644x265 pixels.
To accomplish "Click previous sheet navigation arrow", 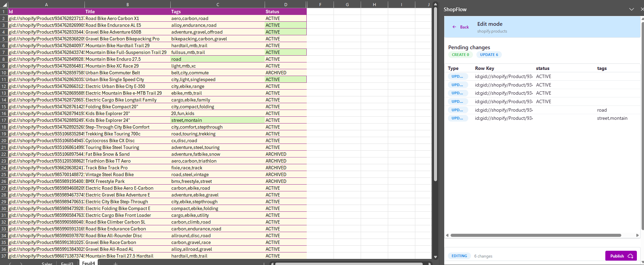I will click(10, 263).
